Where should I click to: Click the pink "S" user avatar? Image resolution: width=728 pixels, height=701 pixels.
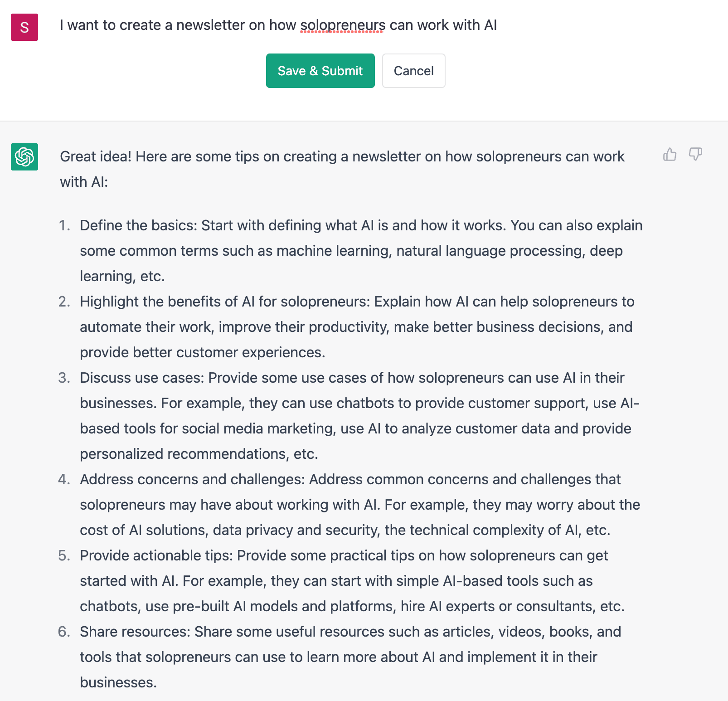(x=24, y=27)
